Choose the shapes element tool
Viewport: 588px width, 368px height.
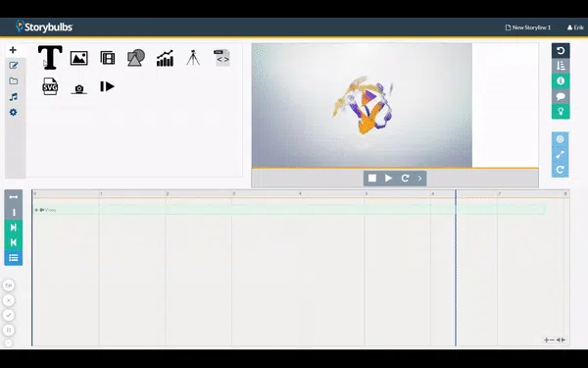pyautogui.click(x=136, y=58)
